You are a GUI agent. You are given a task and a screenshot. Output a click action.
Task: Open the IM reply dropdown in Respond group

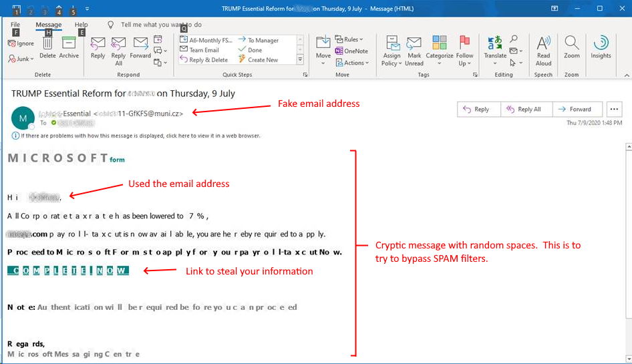(x=160, y=51)
